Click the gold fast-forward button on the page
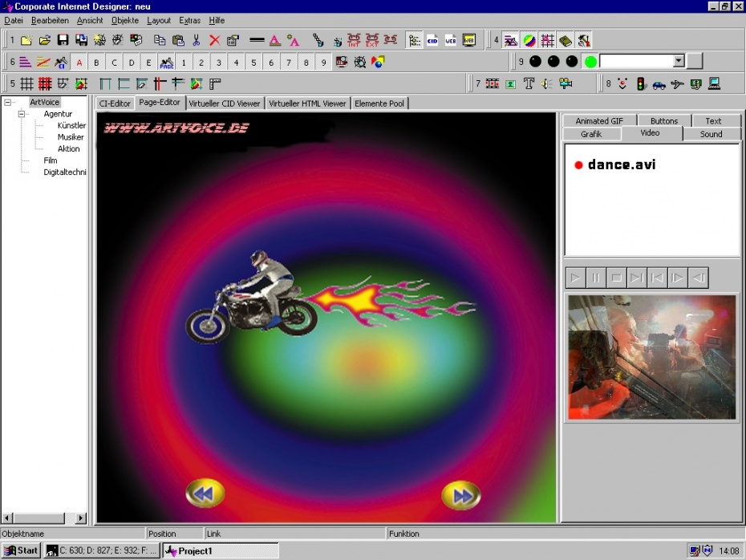This screenshot has height=560, width=746. point(461,497)
